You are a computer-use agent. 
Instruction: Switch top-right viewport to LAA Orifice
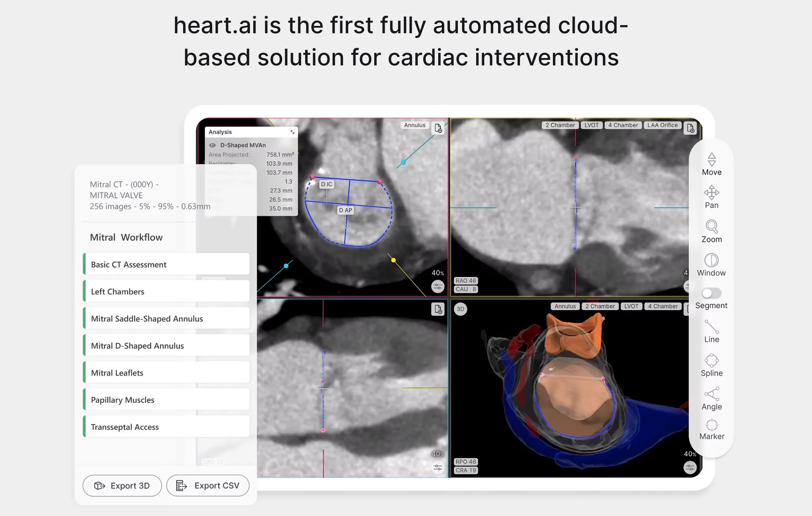coord(663,125)
